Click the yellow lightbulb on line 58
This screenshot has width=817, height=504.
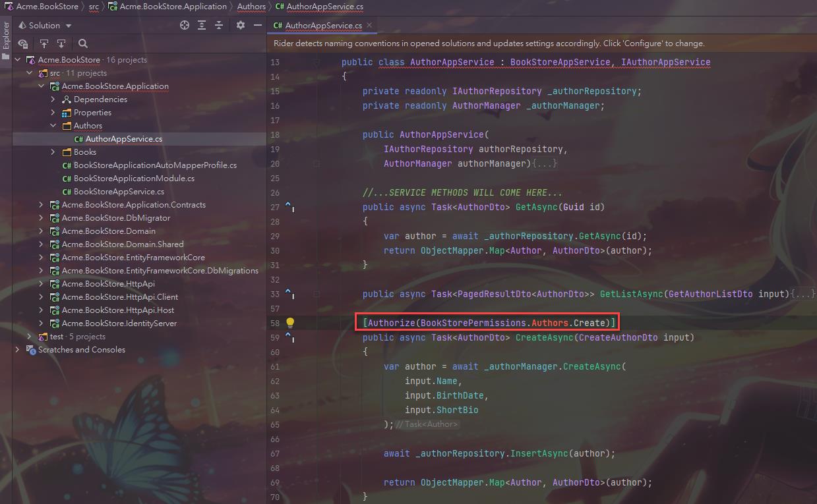tap(289, 323)
